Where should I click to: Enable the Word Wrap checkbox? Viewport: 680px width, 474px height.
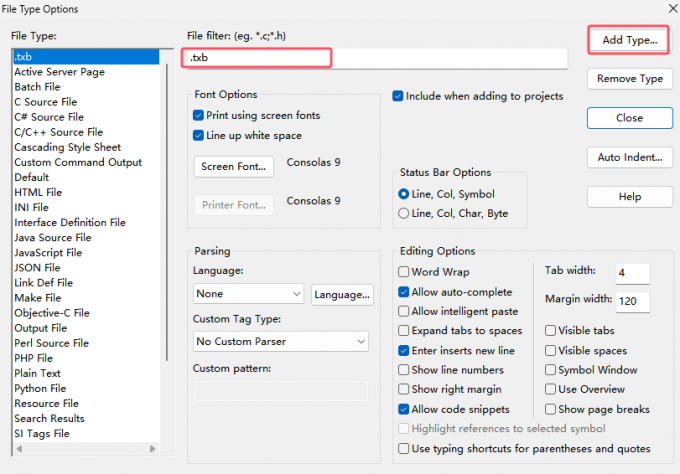(x=404, y=272)
